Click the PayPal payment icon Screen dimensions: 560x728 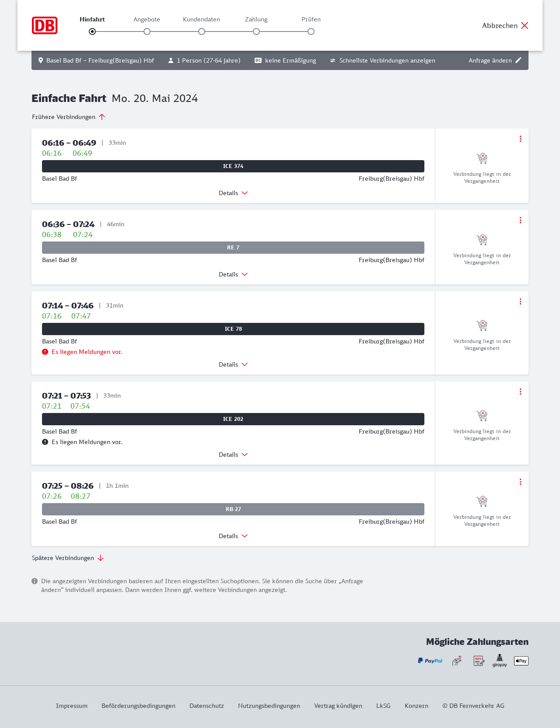point(430,661)
